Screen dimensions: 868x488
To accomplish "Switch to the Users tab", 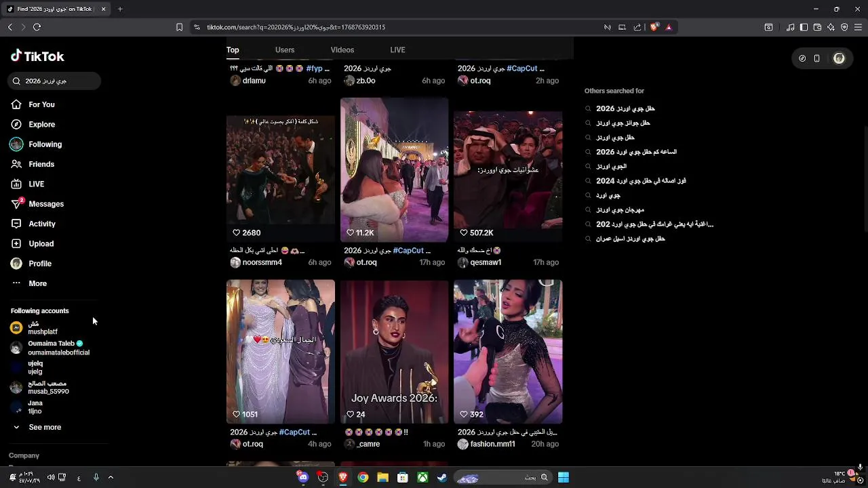I will pos(285,49).
